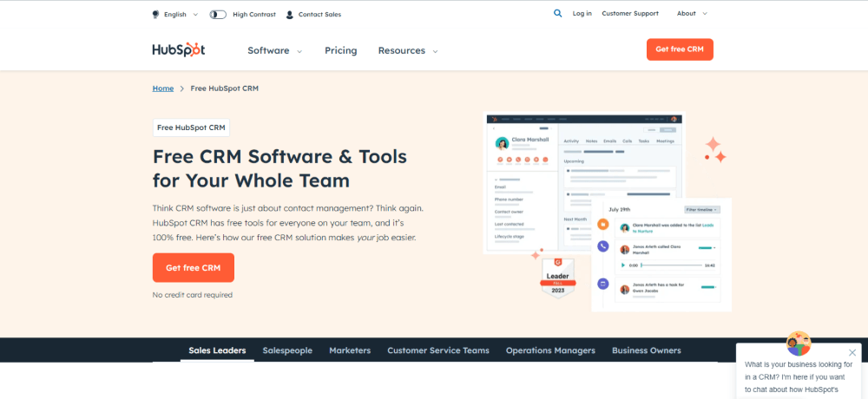
Task: Click the HubSpot logo
Action: pos(179,49)
